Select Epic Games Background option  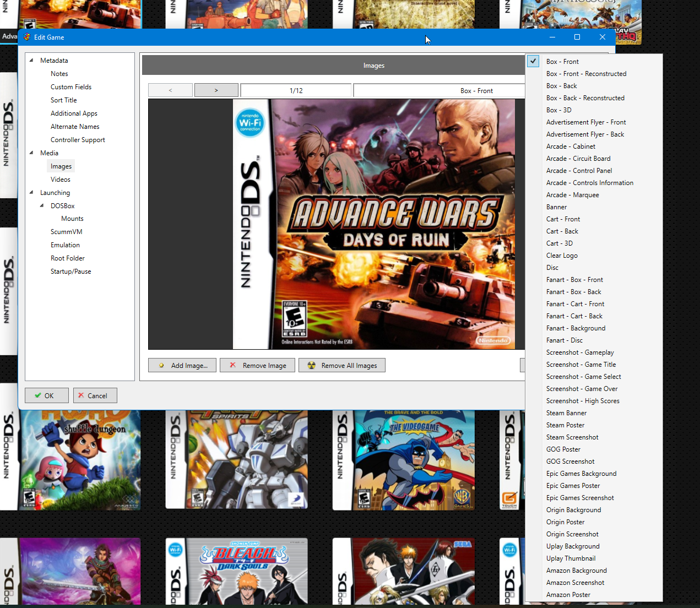point(594,474)
